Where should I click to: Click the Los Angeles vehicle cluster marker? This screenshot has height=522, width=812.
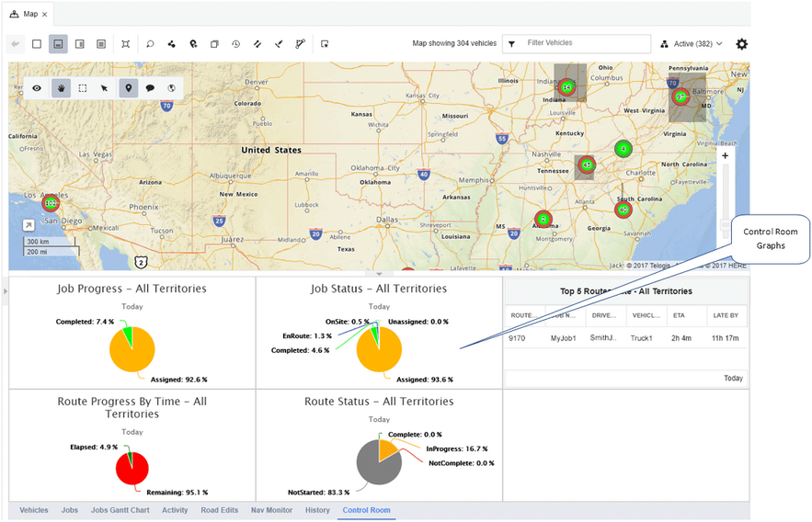[51, 203]
